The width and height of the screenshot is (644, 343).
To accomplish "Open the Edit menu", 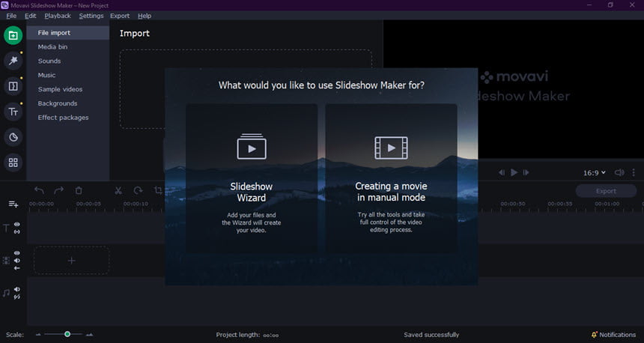I will point(31,16).
